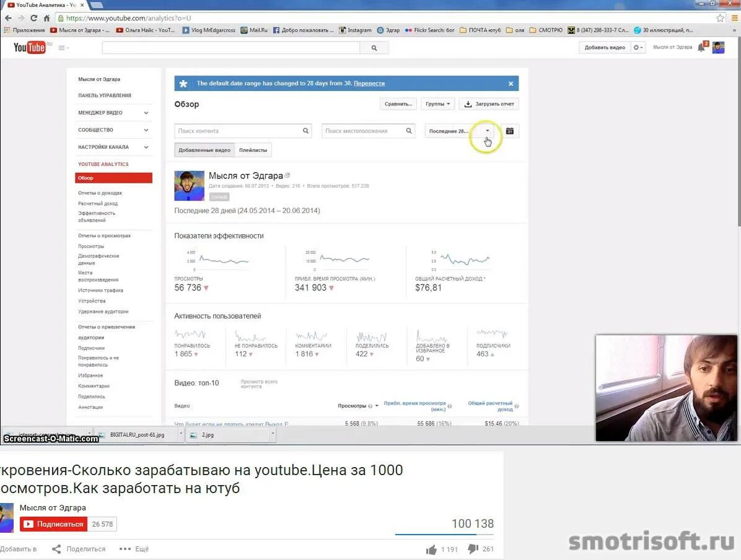Click the Добавить видео button
The height and width of the screenshot is (560, 741).
605,47
